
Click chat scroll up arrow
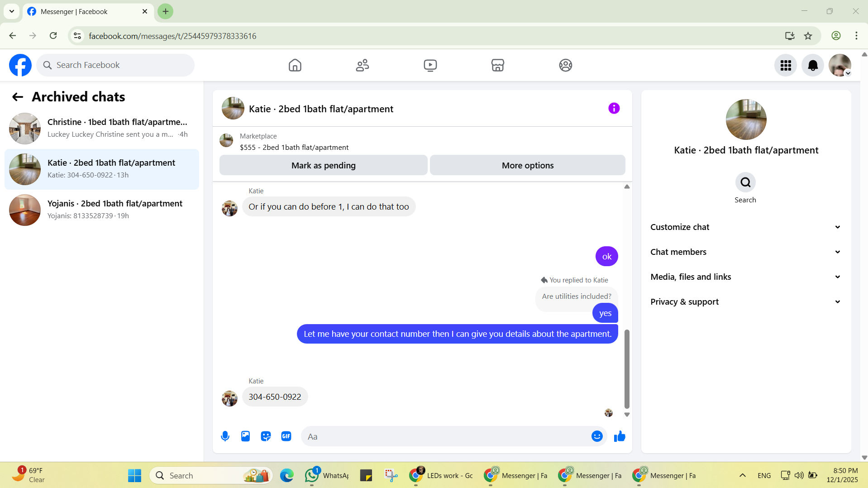627,187
